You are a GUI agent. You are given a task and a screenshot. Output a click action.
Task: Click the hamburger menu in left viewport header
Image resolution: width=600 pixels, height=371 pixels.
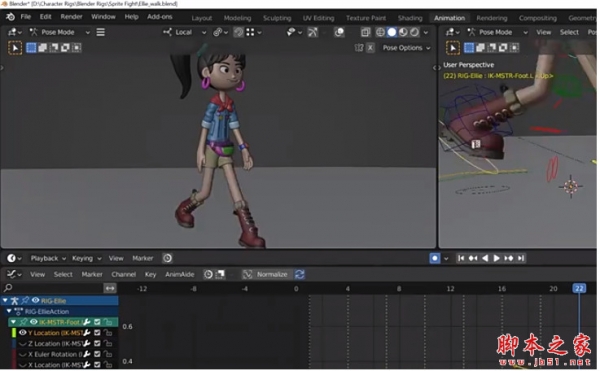point(101,32)
